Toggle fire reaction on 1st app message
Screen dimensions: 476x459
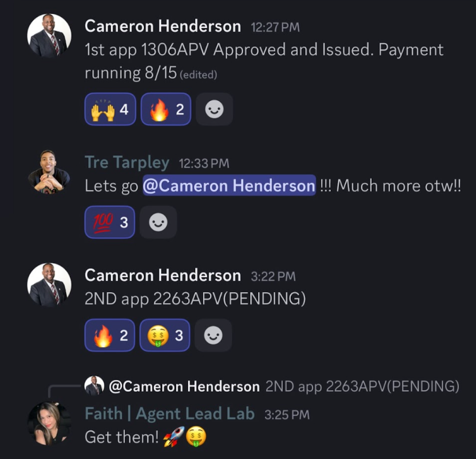pyautogui.click(x=166, y=109)
